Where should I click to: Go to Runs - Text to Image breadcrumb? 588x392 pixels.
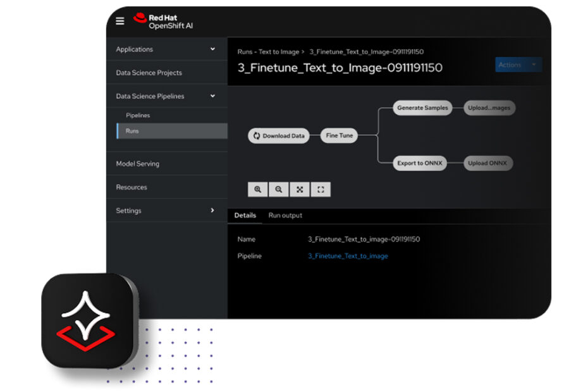click(268, 52)
